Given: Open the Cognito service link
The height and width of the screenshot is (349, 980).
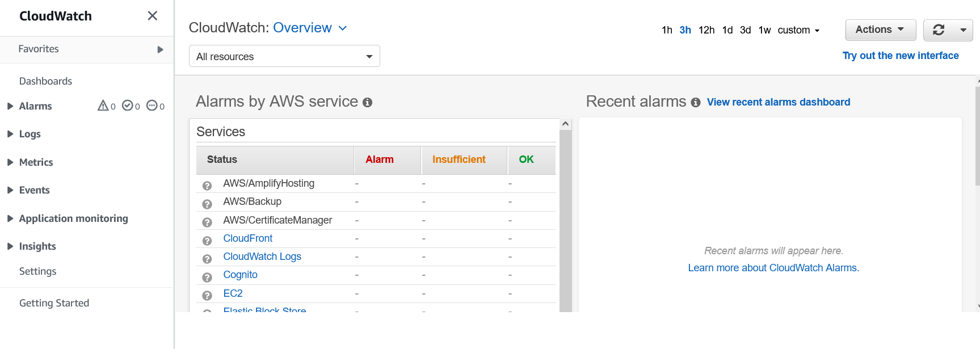Looking at the screenshot, I should 240,275.
